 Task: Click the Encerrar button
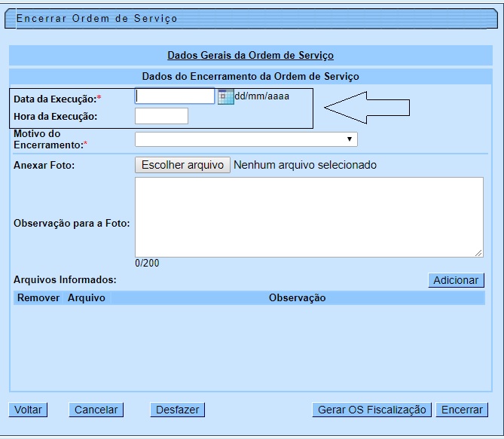click(462, 410)
